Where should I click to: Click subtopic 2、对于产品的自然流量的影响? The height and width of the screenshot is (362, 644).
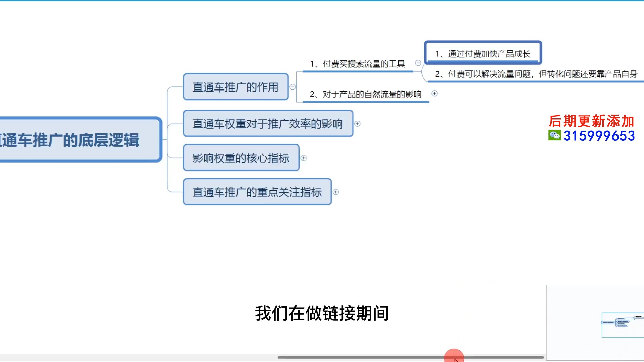(365, 94)
